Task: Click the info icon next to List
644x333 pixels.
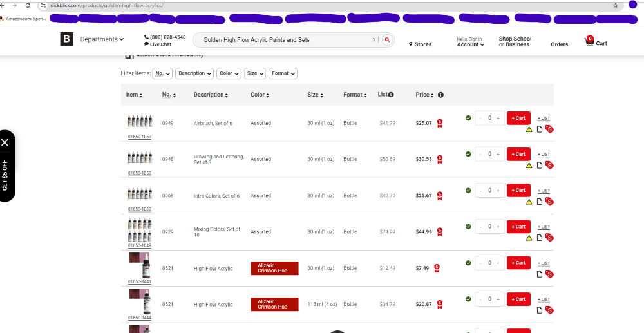Action: coord(390,95)
